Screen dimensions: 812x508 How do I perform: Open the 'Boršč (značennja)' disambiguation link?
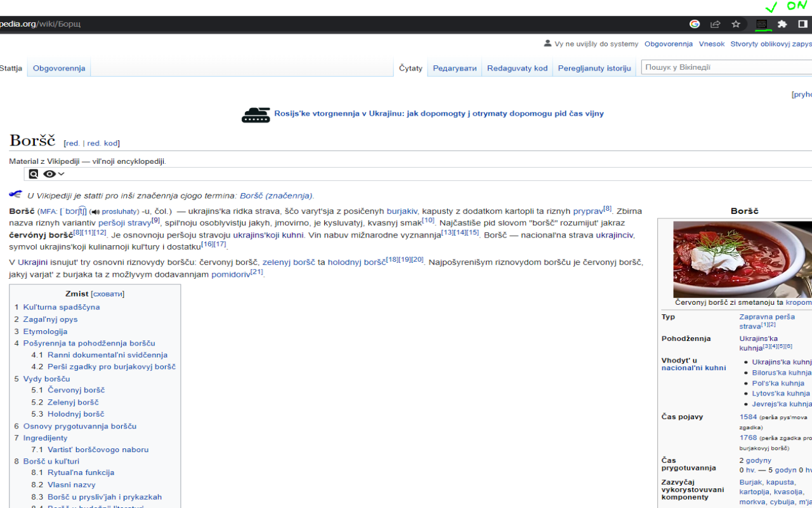(276, 196)
